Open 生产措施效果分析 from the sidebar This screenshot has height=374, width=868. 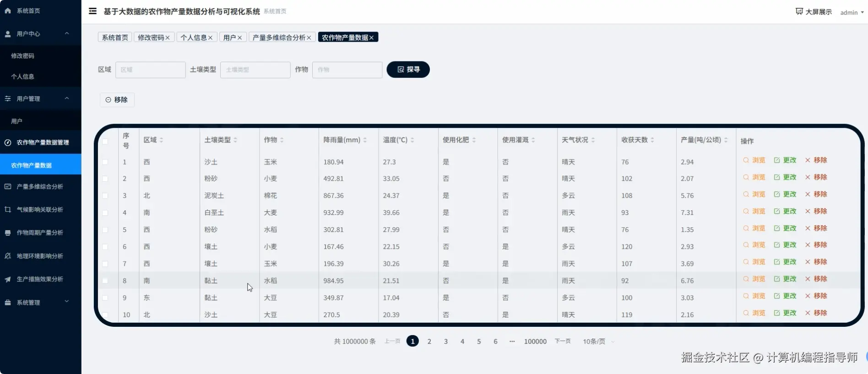pyautogui.click(x=41, y=279)
